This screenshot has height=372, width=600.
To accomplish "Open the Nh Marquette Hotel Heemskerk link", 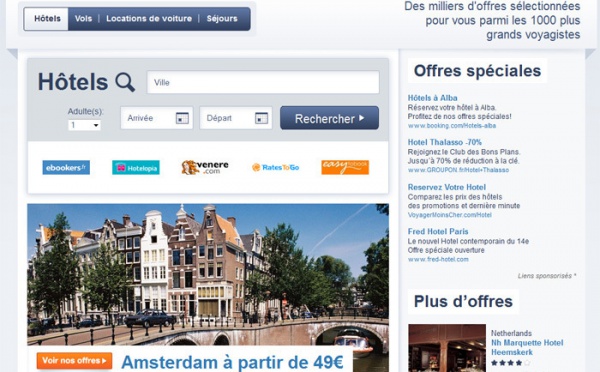I will 527,348.
